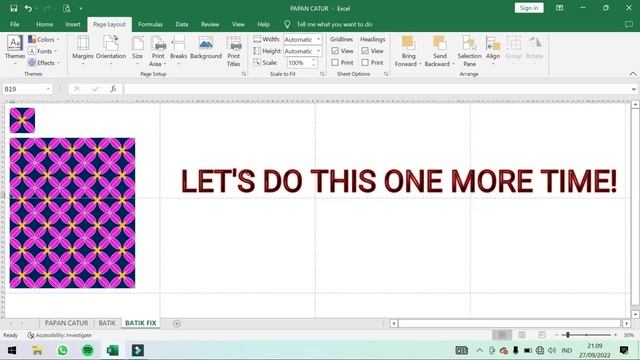Switch to the Data tab
The width and height of the screenshot is (640, 360).
[x=182, y=24]
